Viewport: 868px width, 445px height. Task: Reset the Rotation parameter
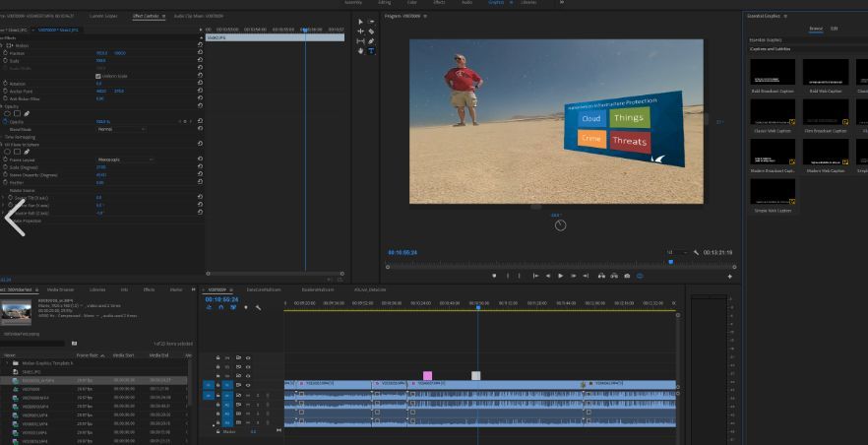tap(200, 84)
